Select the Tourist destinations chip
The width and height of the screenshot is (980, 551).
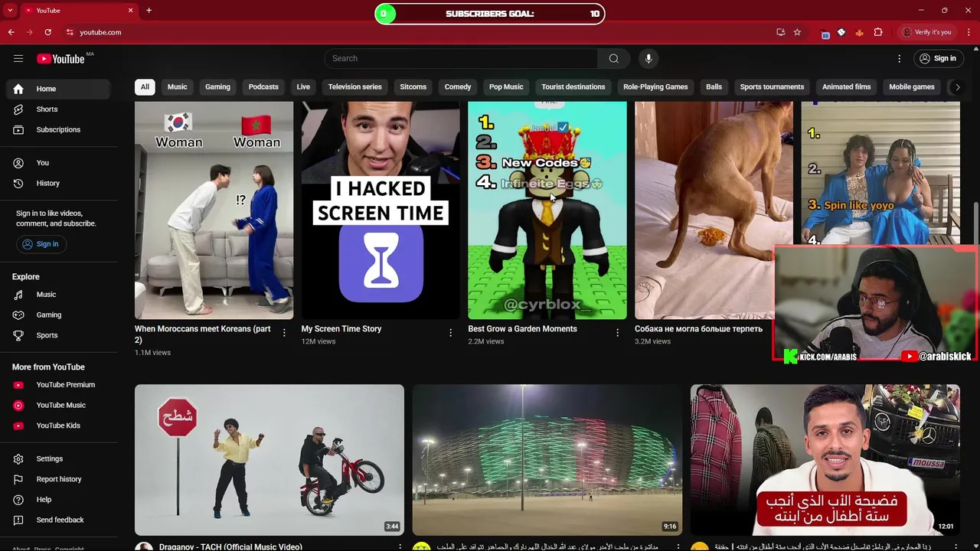(573, 86)
